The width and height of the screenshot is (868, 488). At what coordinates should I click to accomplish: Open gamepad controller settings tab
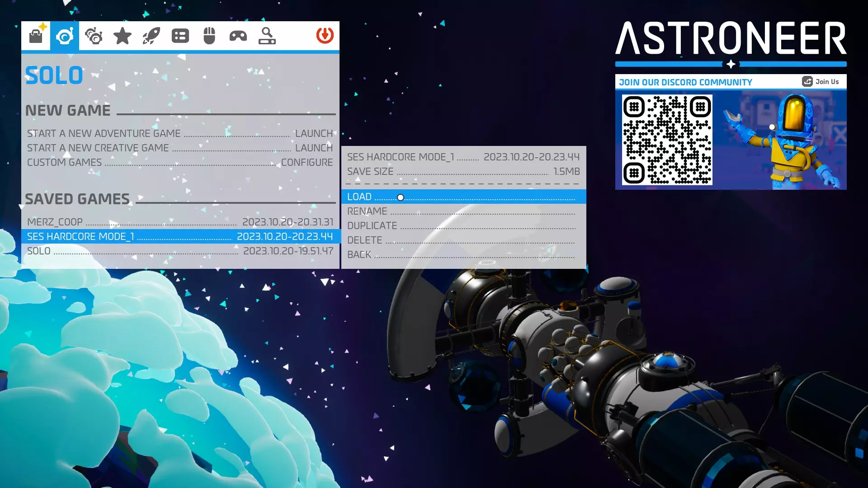point(238,36)
